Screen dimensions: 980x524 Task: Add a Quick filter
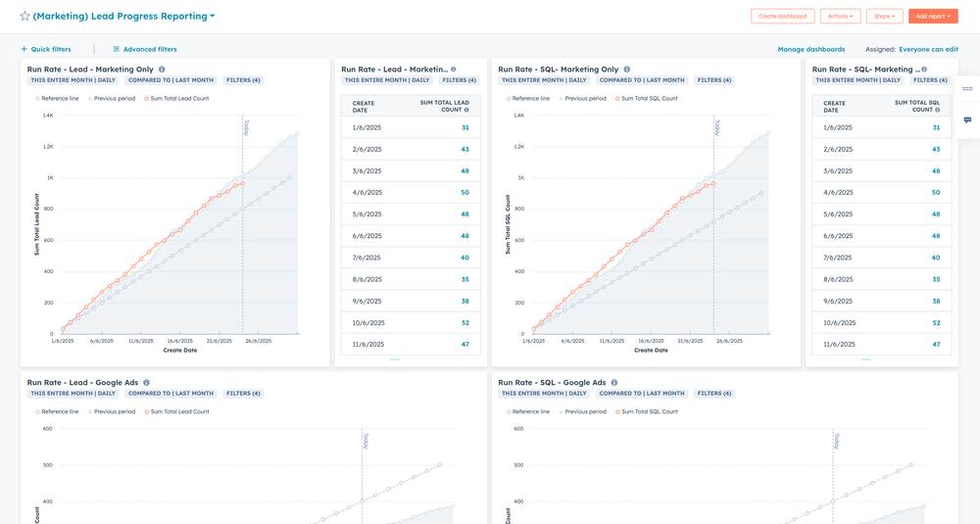click(x=46, y=49)
